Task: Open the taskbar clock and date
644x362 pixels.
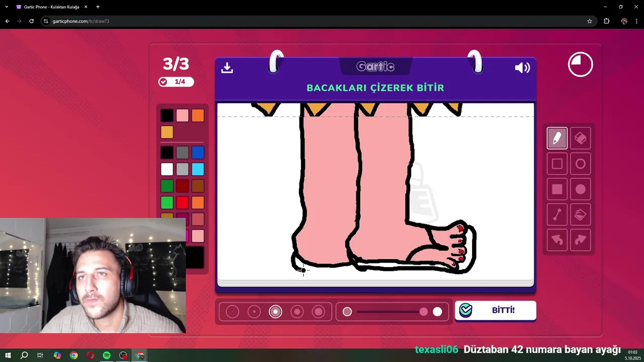Action: coord(632,355)
